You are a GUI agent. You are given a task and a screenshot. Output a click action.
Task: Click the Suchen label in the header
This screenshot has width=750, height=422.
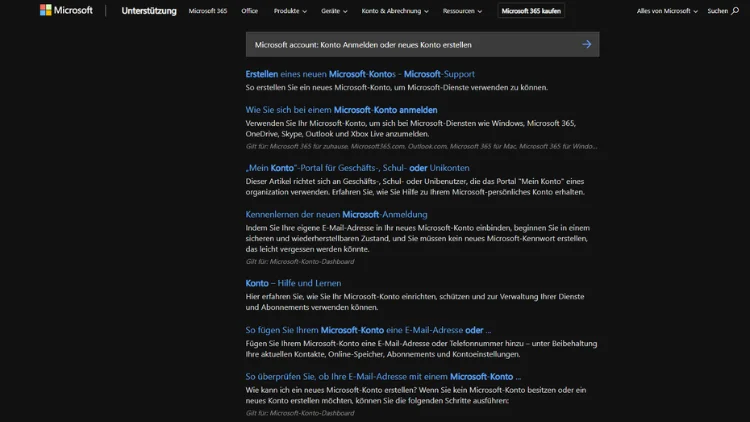[x=717, y=11]
